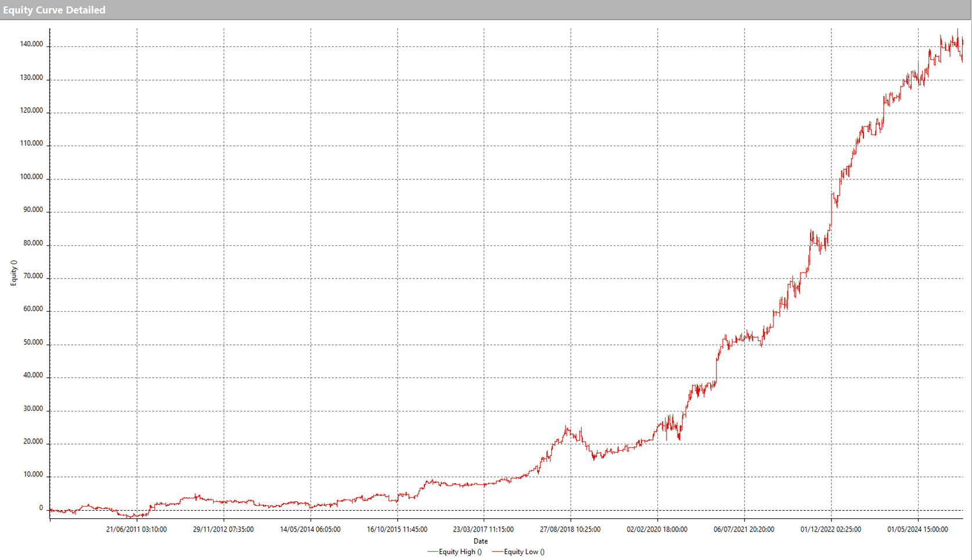This screenshot has width=972, height=560.
Task: Click the 02/02/2020 18:00:00 date label
Action: click(x=657, y=529)
